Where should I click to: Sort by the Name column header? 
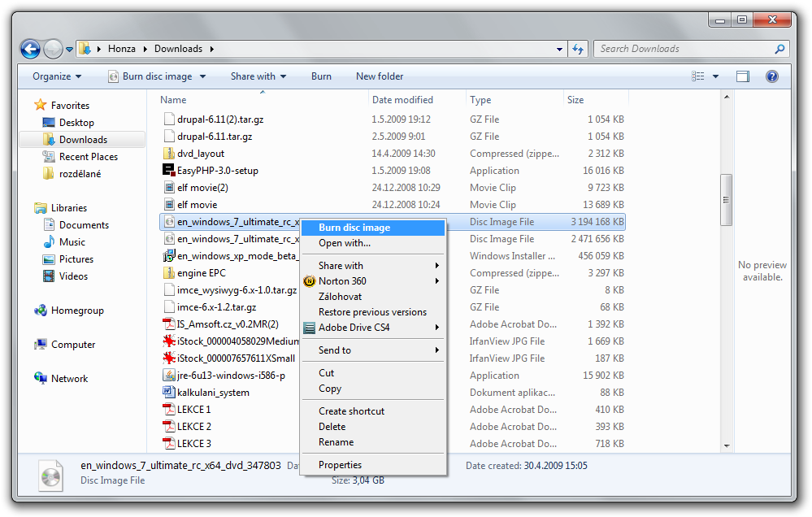click(173, 99)
